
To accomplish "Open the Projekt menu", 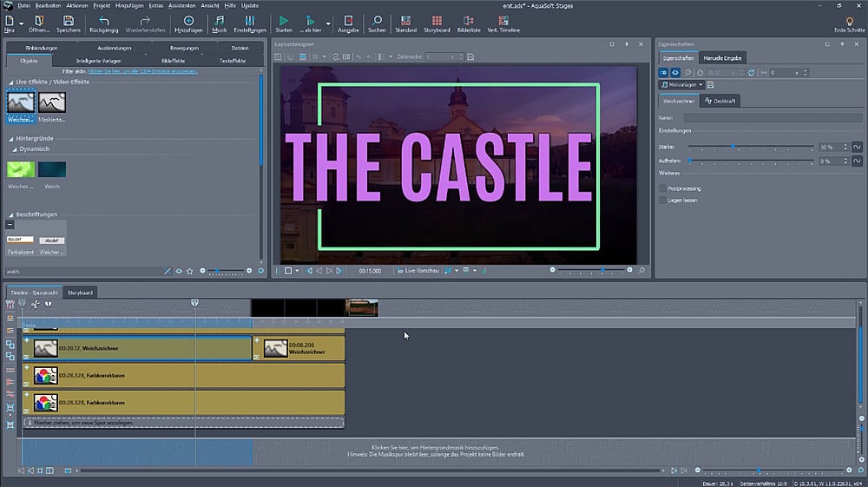I will 101,5.
